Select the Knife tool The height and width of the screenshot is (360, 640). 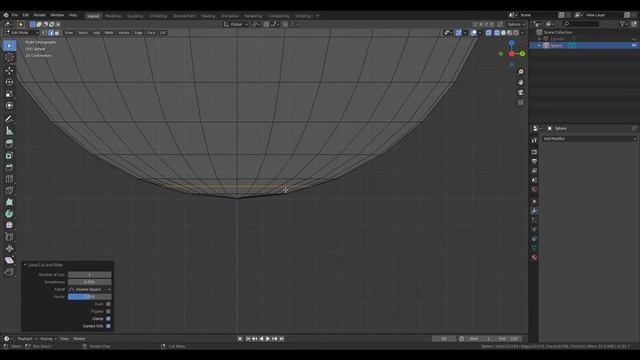point(9,191)
